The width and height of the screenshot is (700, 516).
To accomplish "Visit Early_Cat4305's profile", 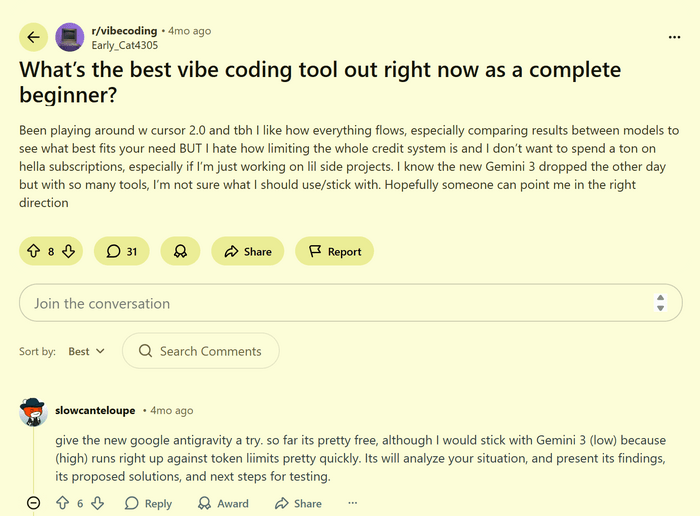I will pyautogui.click(x=124, y=45).
